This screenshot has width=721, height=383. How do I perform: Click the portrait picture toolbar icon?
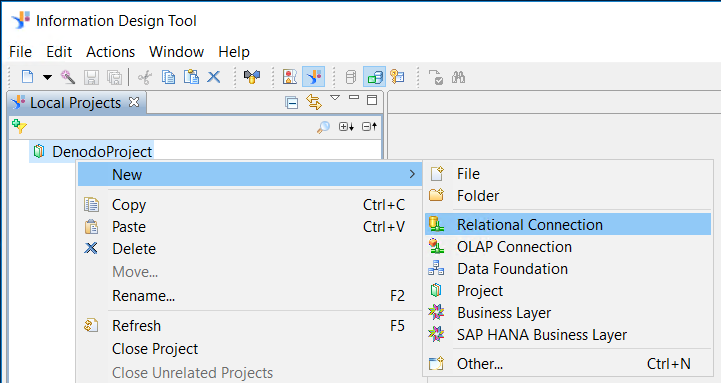290,77
